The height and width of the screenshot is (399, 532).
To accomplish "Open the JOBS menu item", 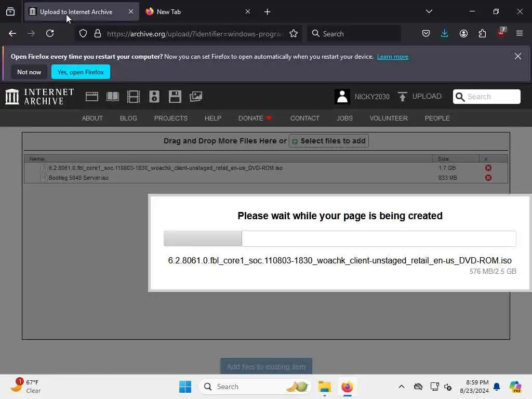I will pyautogui.click(x=344, y=118).
